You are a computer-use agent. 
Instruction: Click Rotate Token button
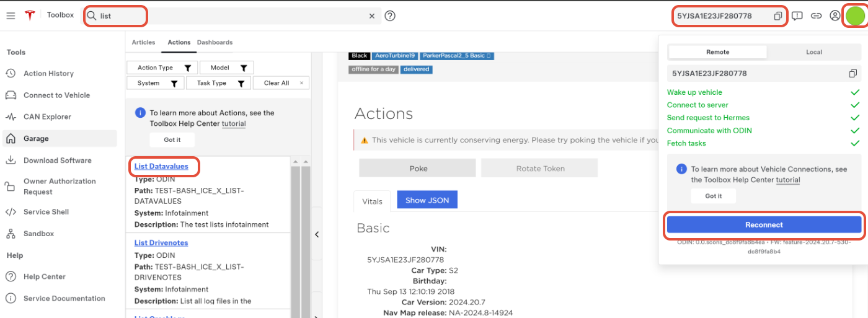click(x=540, y=168)
